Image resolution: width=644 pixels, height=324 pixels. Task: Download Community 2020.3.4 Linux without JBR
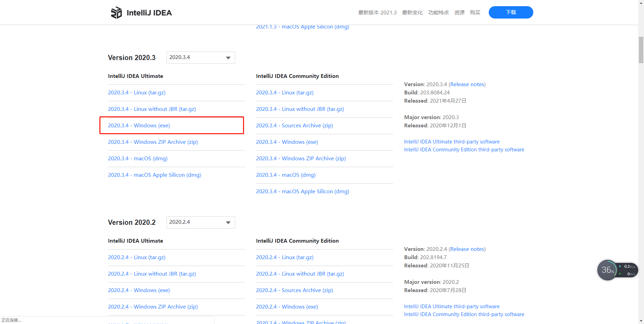pos(300,109)
